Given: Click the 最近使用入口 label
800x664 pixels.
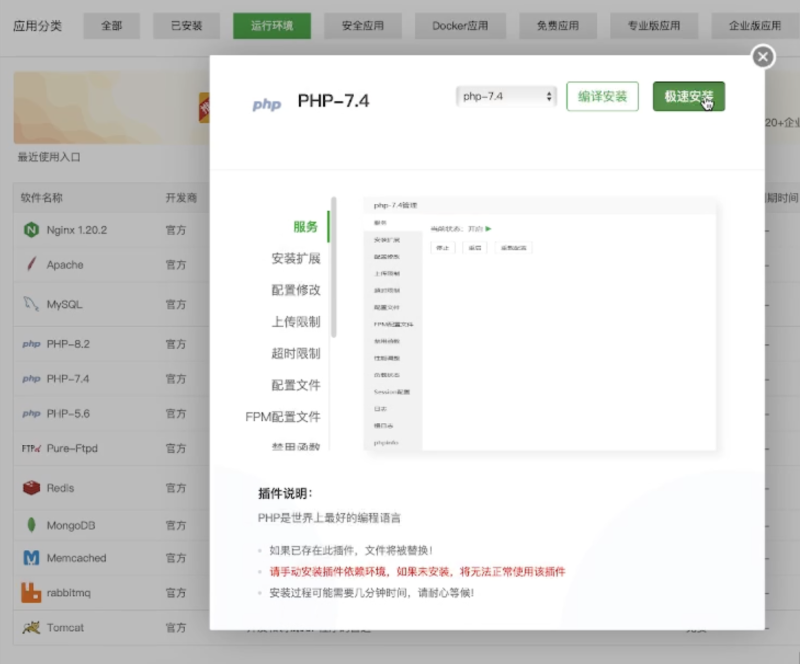Looking at the screenshot, I should (49, 157).
